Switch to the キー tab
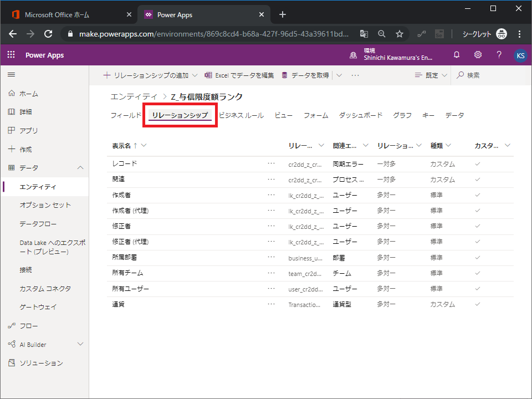This screenshot has height=399, width=532. tap(428, 115)
